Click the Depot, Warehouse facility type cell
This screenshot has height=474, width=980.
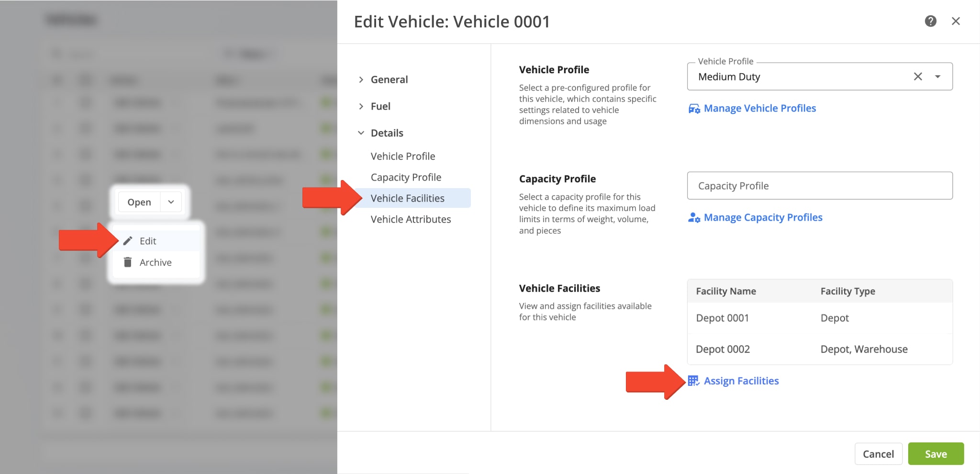pos(864,349)
